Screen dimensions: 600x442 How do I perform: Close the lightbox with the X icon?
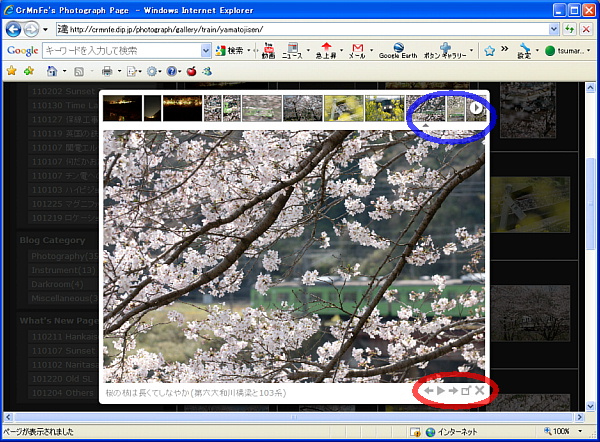(x=479, y=390)
